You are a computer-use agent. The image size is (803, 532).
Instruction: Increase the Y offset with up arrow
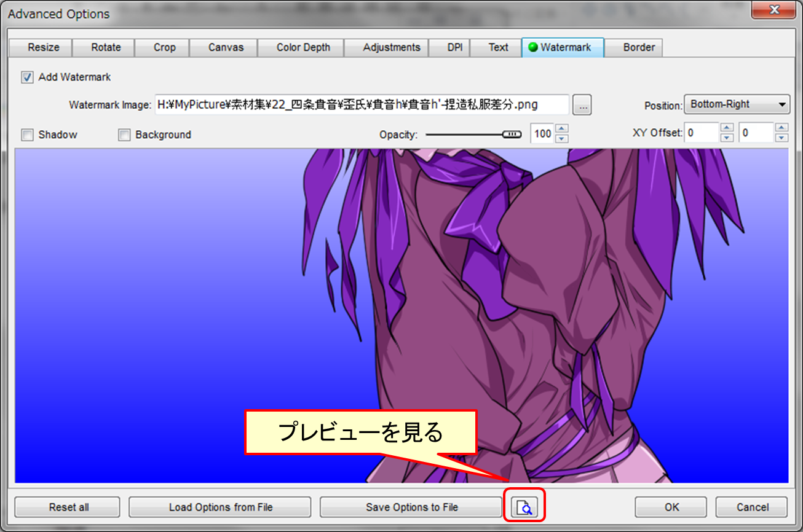[781, 128]
